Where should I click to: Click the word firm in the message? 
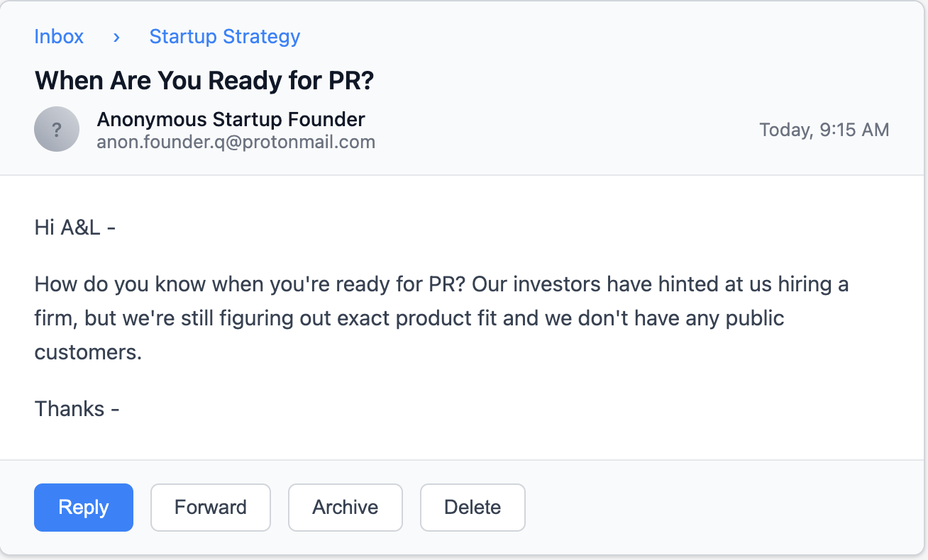pyautogui.click(x=54, y=318)
